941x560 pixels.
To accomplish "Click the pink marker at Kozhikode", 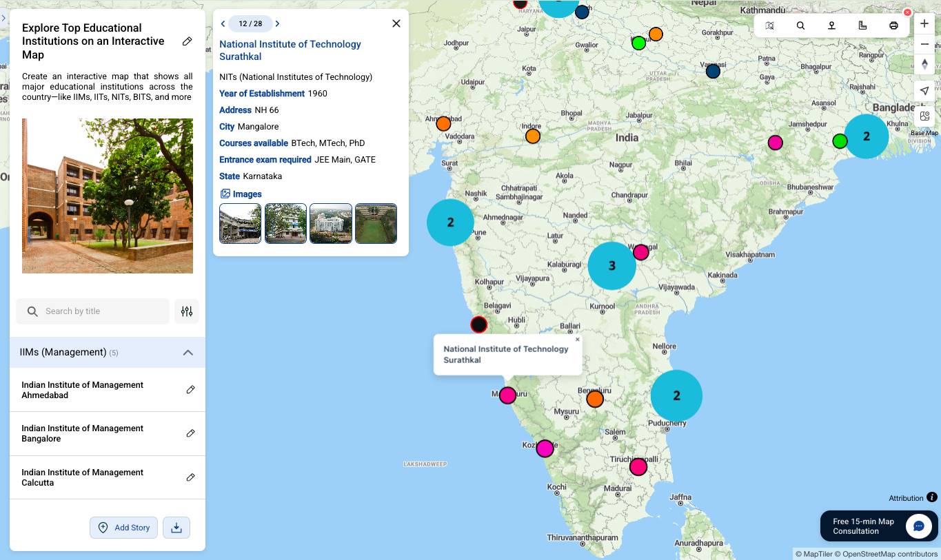I will (545, 448).
